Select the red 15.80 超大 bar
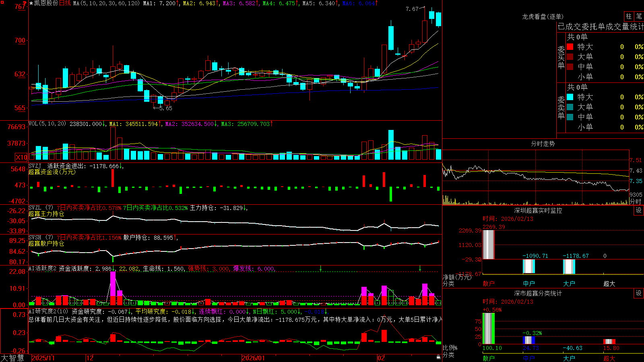The height and width of the screenshot is (362, 644). 609,341
